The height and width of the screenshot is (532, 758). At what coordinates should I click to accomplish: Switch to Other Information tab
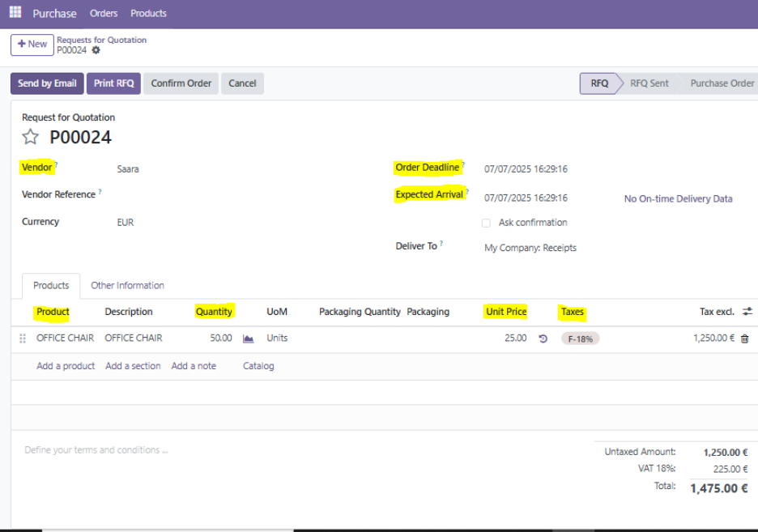point(127,286)
